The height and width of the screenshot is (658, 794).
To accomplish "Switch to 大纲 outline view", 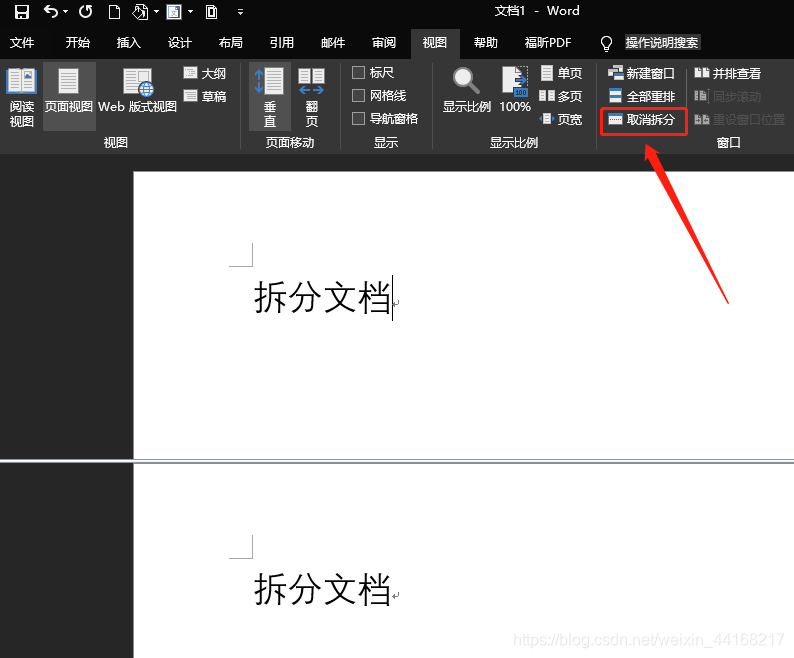I will point(205,73).
